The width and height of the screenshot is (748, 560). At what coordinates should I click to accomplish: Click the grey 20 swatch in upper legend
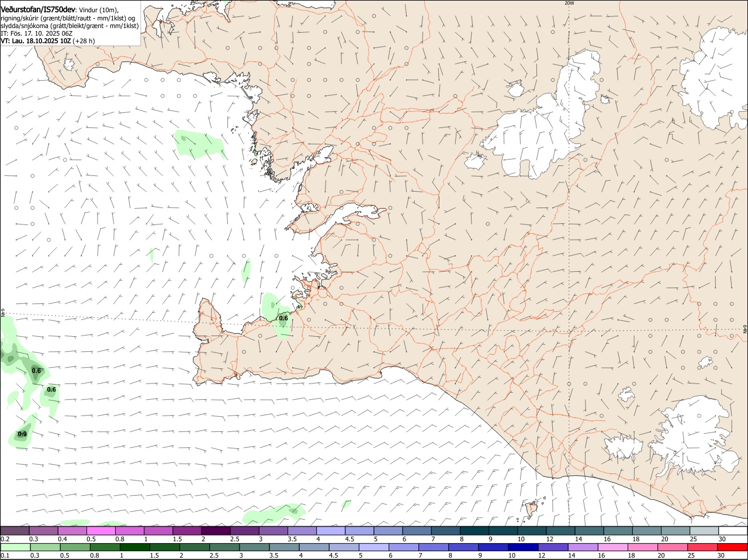pyautogui.click(x=676, y=530)
